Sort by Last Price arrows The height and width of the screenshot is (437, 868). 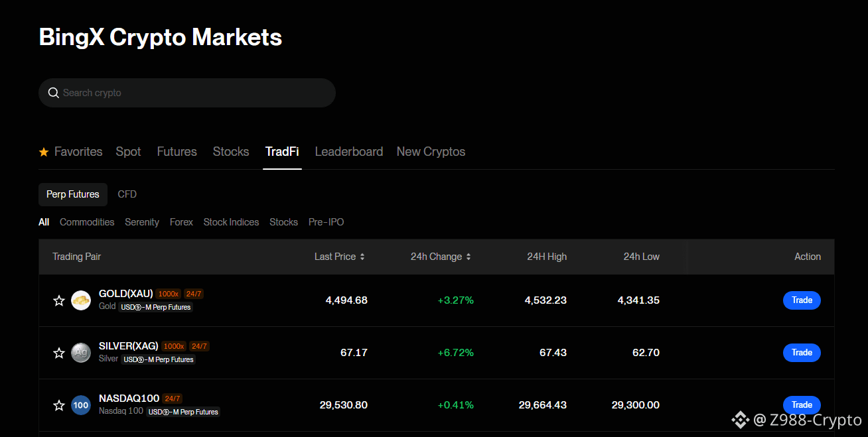(362, 257)
